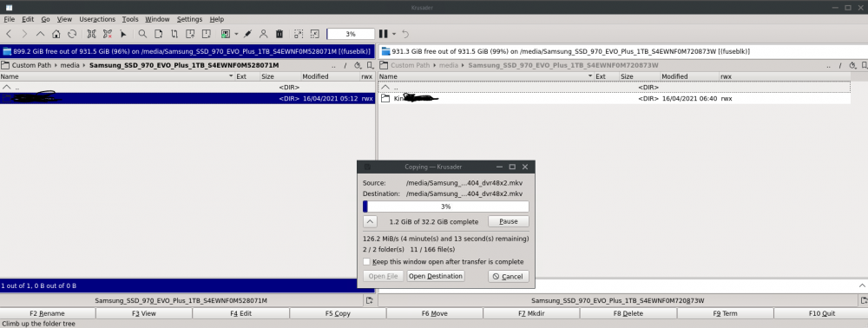The image size is (868, 328).
Task: Click the synchronize directories arrows icon
Action: pyautogui.click(x=174, y=34)
